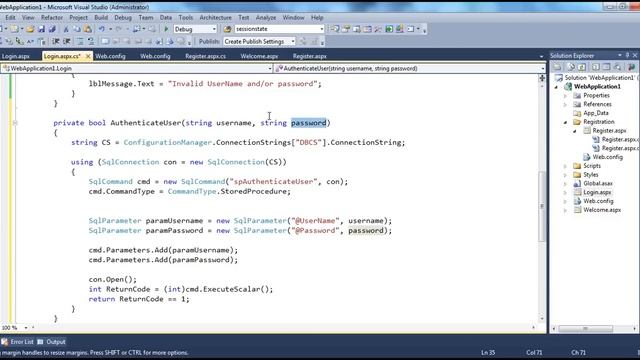Image resolution: width=640 pixels, height=360 pixels.
Task: Click the Paste clipboard icon
Action: (87, 29)
